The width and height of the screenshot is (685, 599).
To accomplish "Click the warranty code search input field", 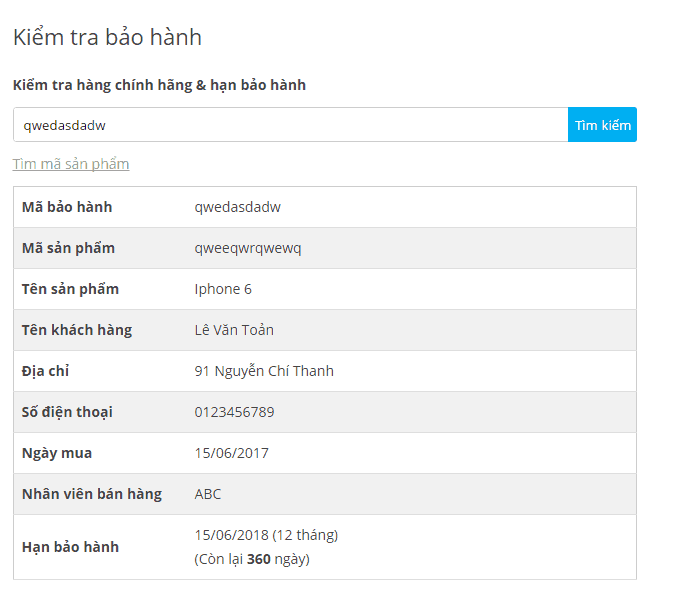I will [290, 125].
